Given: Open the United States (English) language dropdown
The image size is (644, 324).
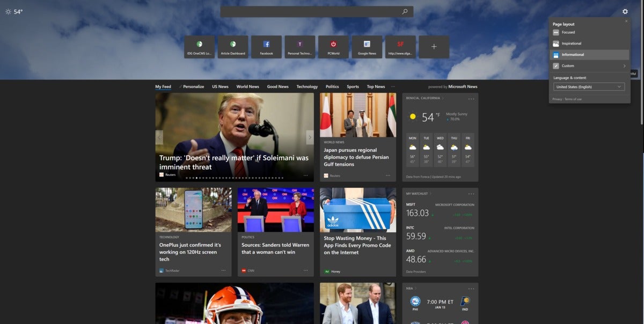Looking at the screenshot, I should pyautogui.click(x=589, y=87).
